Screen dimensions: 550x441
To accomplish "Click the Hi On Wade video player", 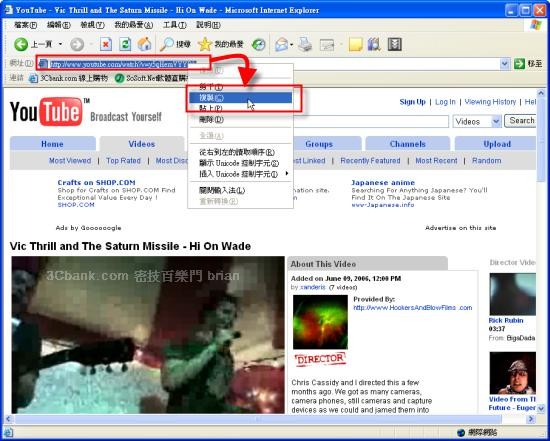I will [148, 335].
